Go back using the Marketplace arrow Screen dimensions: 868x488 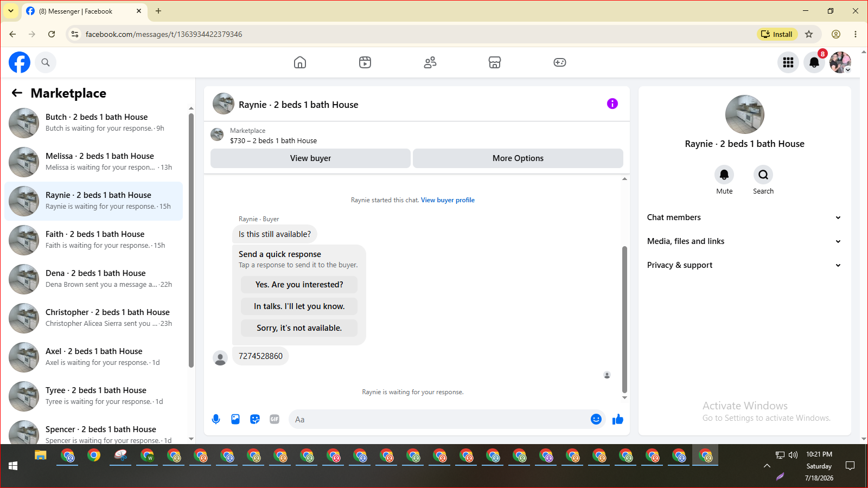[x=17, y=93]
